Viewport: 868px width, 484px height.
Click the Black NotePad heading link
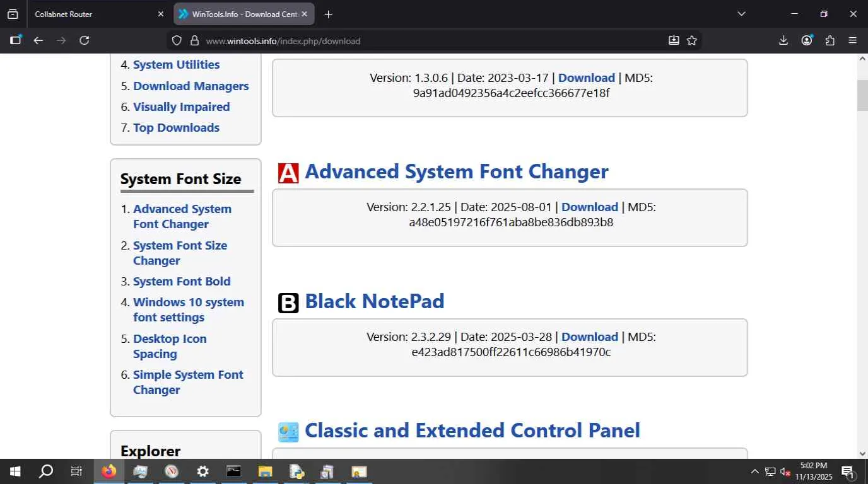click(375, 301)
